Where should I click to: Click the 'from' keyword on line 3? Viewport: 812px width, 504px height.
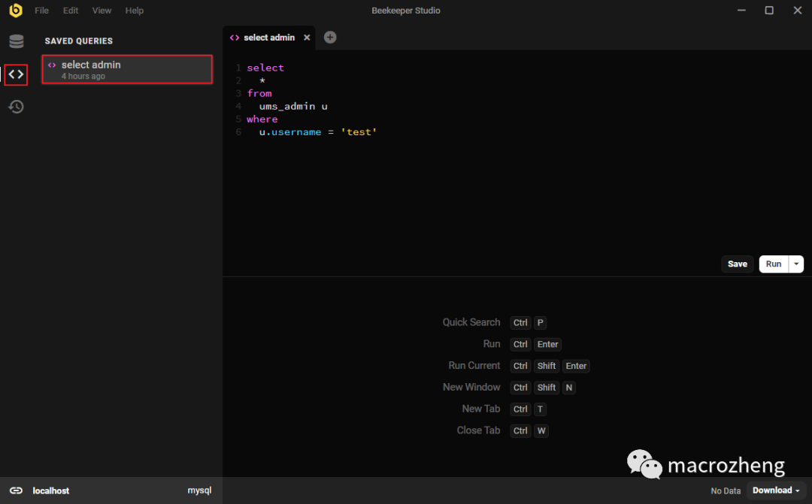(259, 93)
